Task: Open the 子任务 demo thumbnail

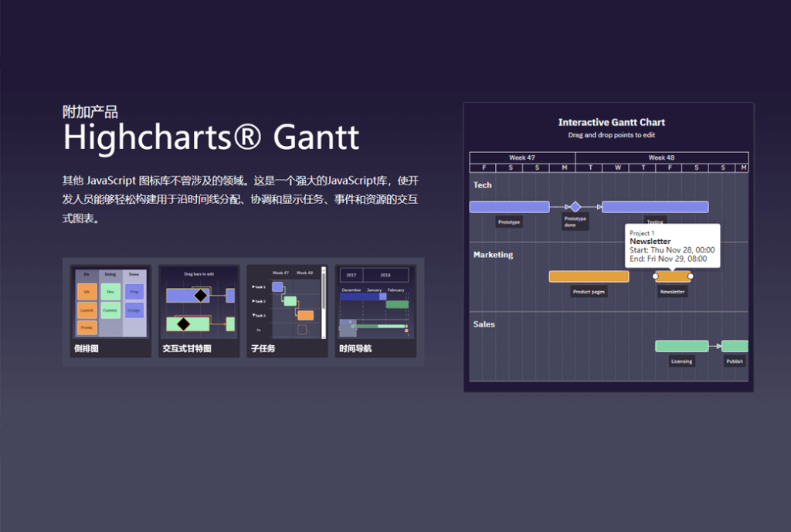Action: (x=287, y=311)
